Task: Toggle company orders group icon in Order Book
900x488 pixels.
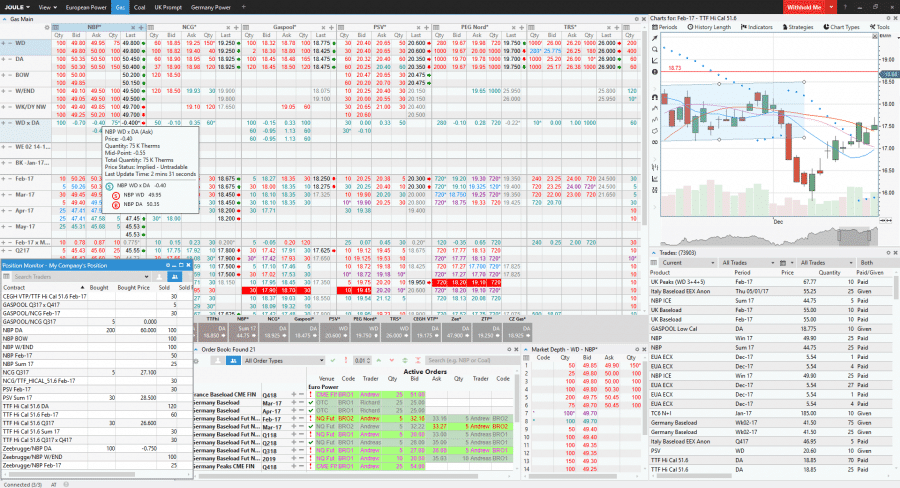Action: [x=233, y=361]
